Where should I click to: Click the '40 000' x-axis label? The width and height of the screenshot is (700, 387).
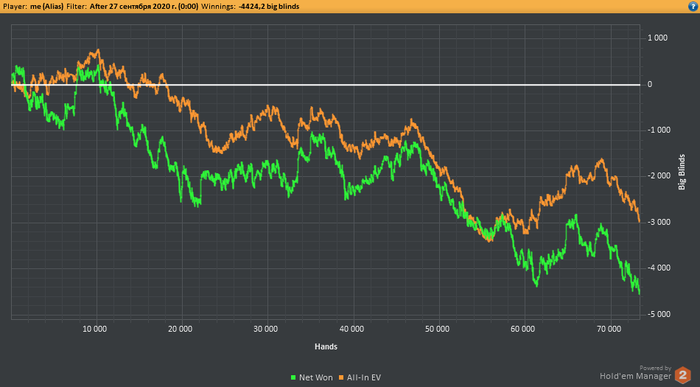(352, 329)
